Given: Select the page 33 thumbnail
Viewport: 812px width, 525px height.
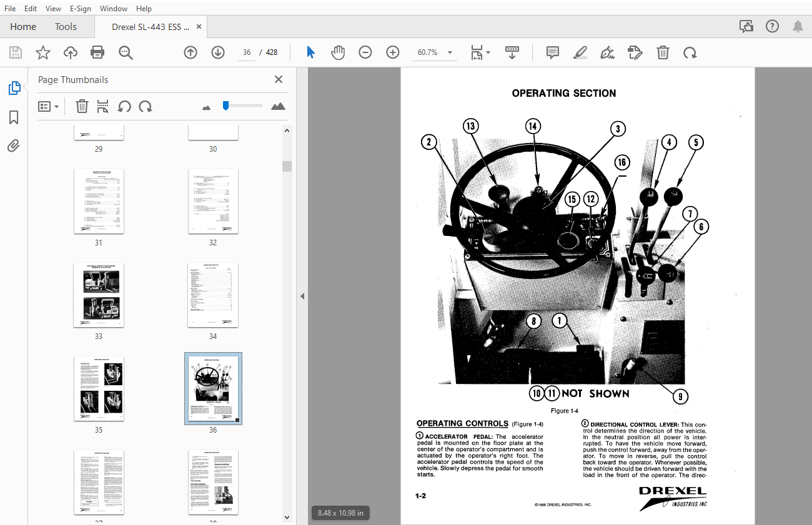Looking at the screenshot, I should click(99, 295).
